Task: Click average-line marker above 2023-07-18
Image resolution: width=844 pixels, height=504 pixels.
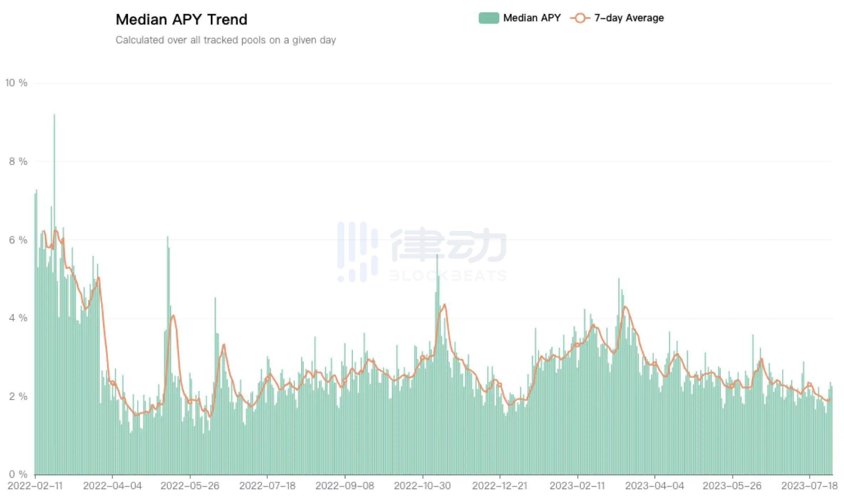Action: (809, 384)
